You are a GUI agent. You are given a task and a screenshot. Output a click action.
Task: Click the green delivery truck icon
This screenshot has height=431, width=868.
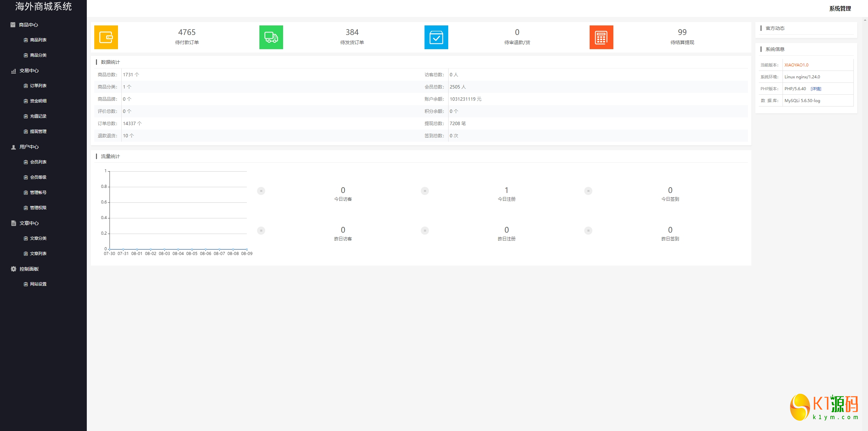click(271, 37)
